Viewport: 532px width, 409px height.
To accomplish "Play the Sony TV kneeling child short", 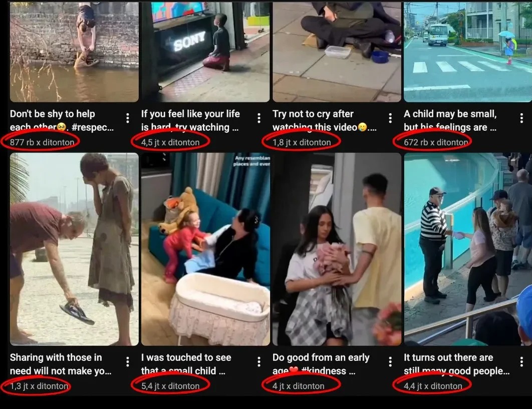I will click(x=205, y=52).
